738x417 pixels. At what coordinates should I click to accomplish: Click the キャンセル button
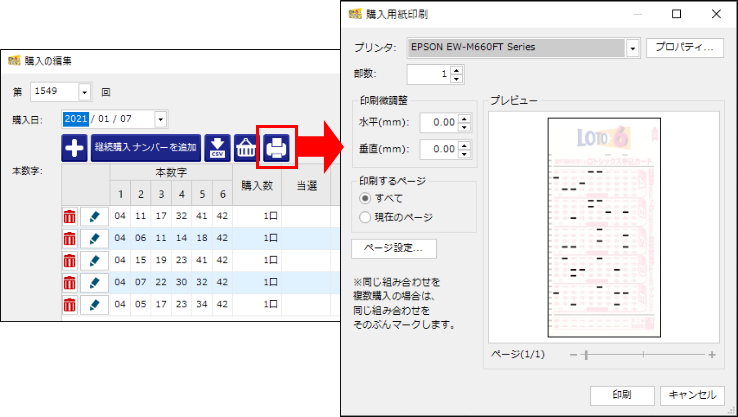(x=693, y=395)
